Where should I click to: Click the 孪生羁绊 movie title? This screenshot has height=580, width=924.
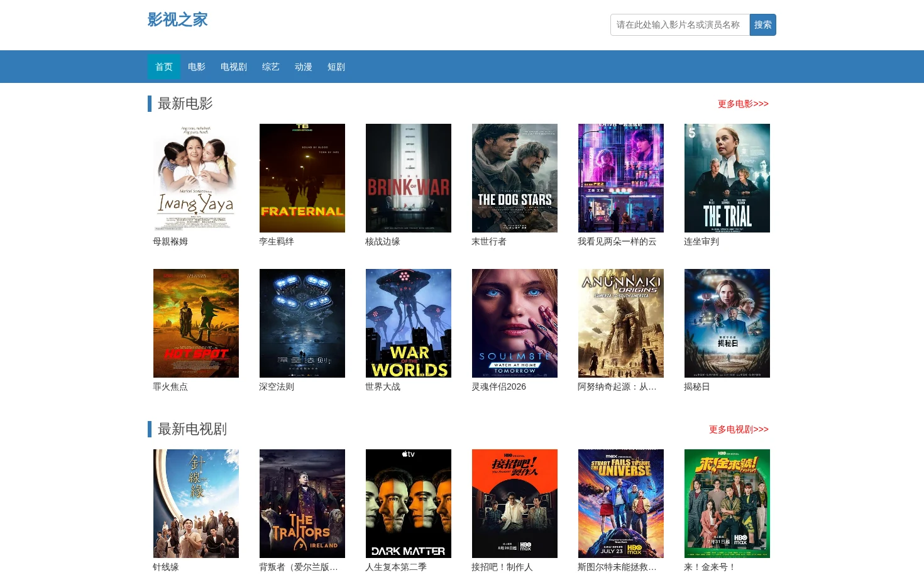pyautogui.click(x=277, y=241)
